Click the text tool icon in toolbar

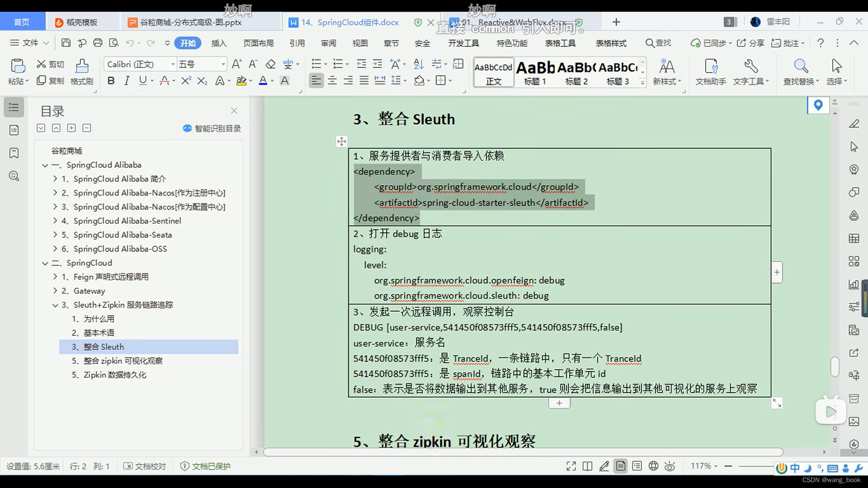tap(750, 71)
